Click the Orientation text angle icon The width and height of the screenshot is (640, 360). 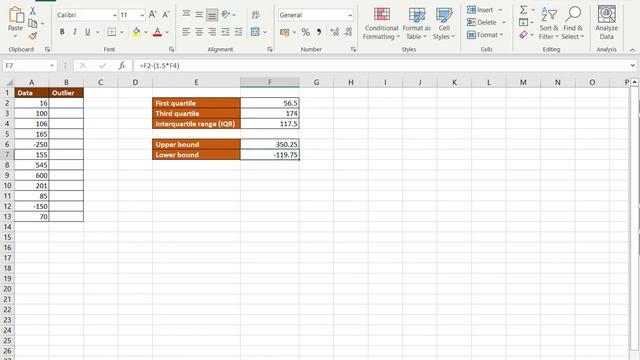pyautogui.click(x=226, y=15)
